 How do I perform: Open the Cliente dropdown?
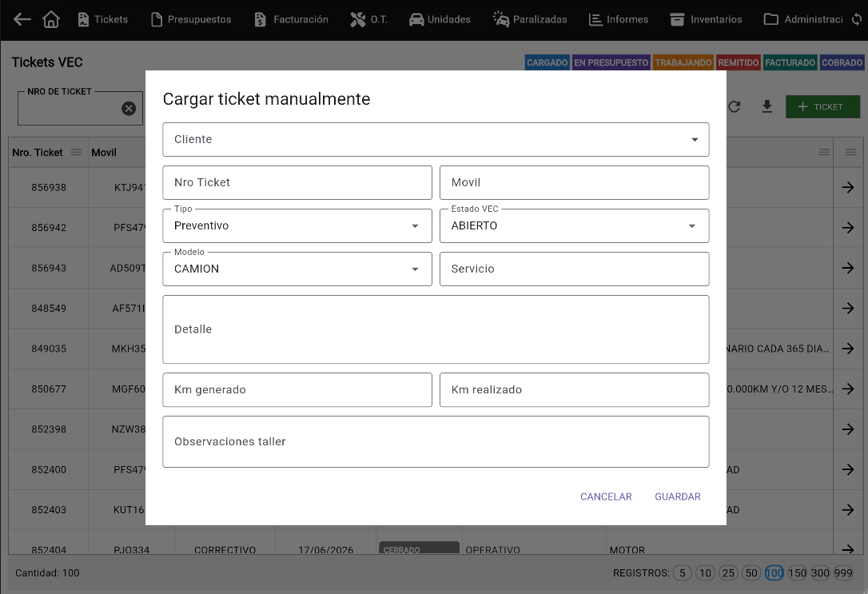click(x=436, y=139)
